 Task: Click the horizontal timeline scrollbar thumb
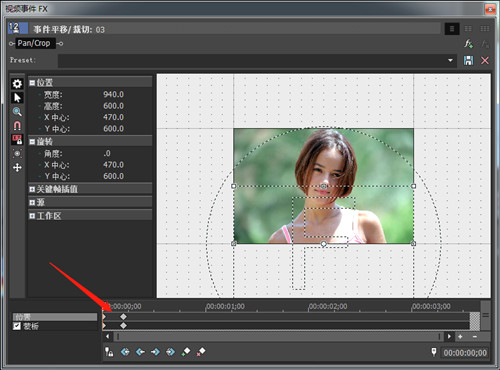(x=279, y=337)
